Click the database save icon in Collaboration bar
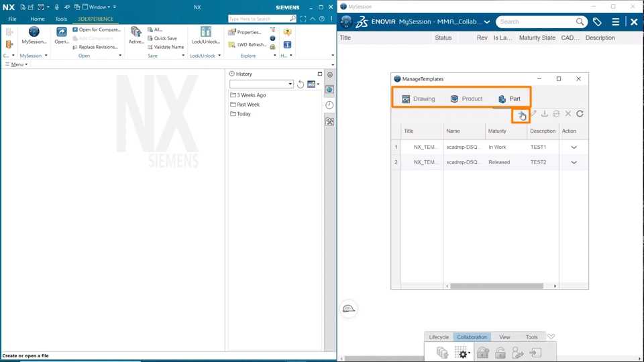The image size is (644, 362). [x=442, y=353]
